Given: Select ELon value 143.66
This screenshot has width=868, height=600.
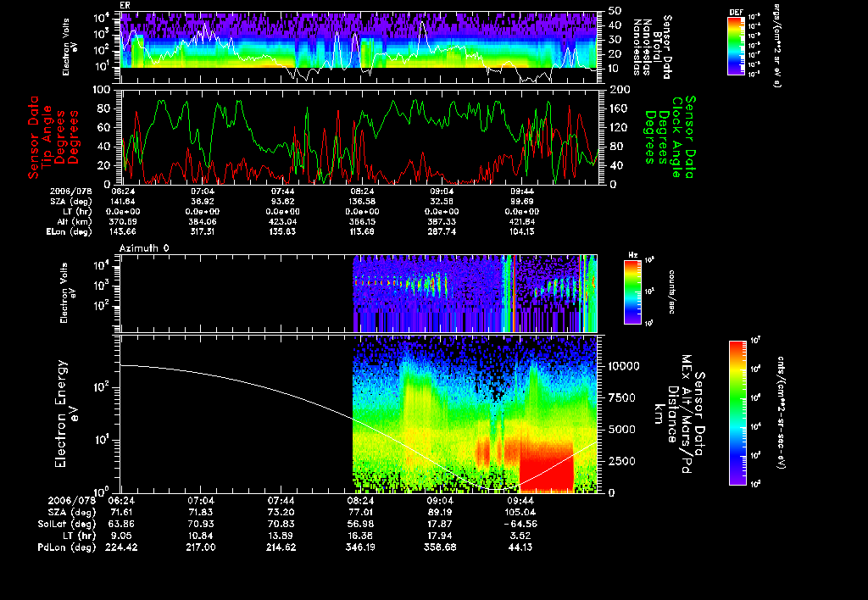Looking at the screenshot, I should [x=123, y=232].
